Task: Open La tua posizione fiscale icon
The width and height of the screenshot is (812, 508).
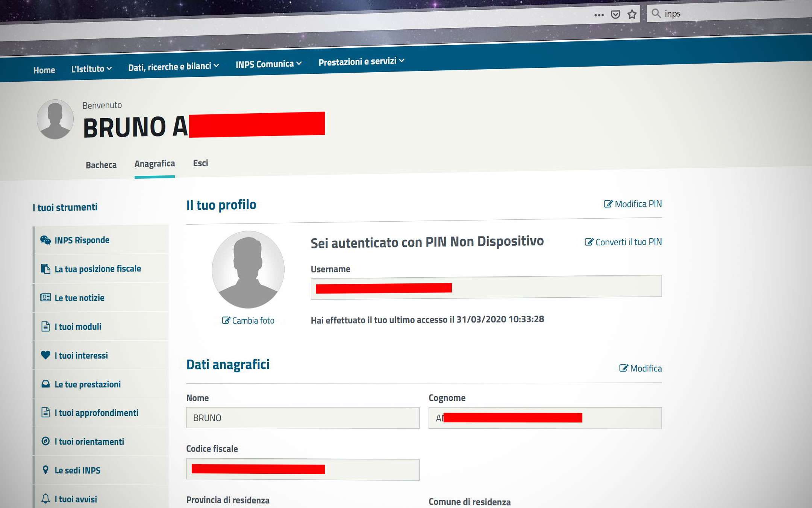Action: click(x=45, y=269)
